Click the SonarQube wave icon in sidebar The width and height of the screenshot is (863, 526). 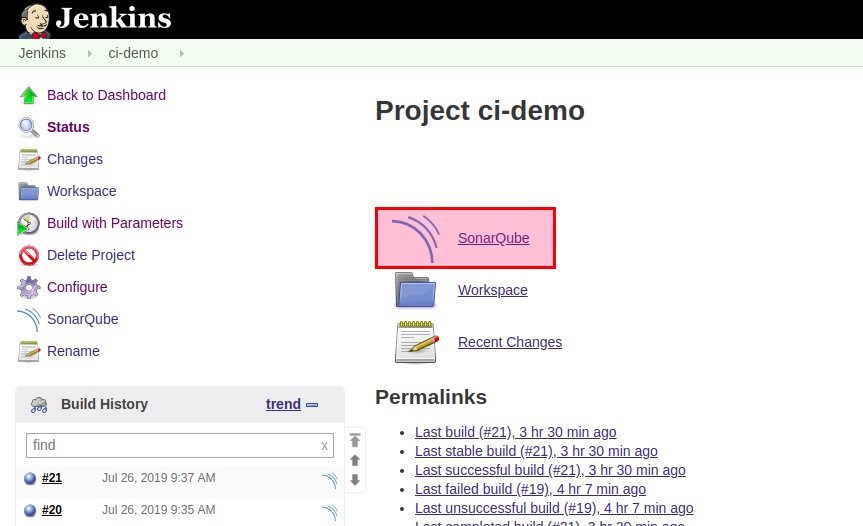point(29,319)
